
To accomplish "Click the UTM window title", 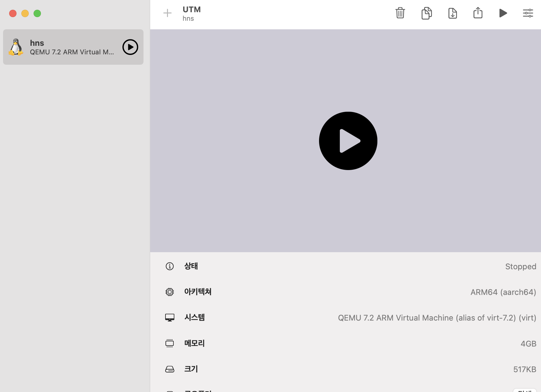I will (192, 9).
